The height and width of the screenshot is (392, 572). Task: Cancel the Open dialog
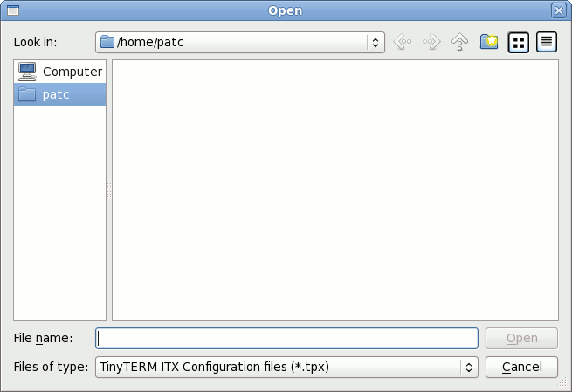coord(522,367)
